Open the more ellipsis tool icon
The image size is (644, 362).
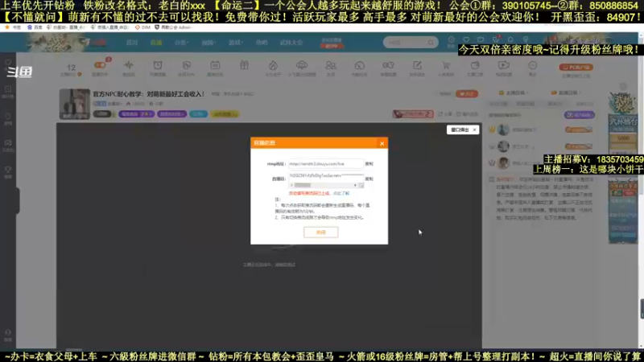point(533,65)
